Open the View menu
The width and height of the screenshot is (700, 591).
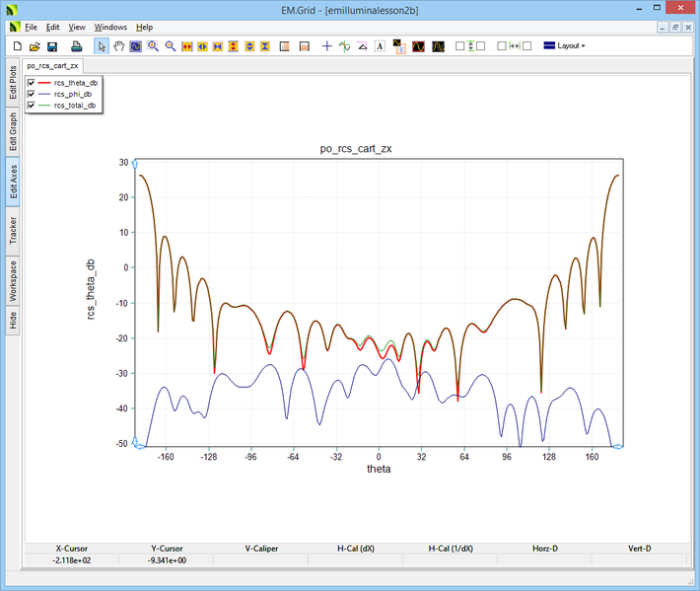(77, 27)
